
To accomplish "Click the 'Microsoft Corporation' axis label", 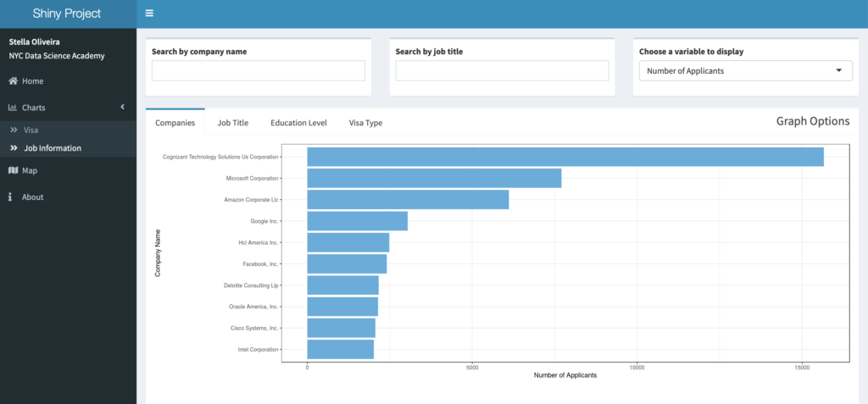I will point(252,178).
